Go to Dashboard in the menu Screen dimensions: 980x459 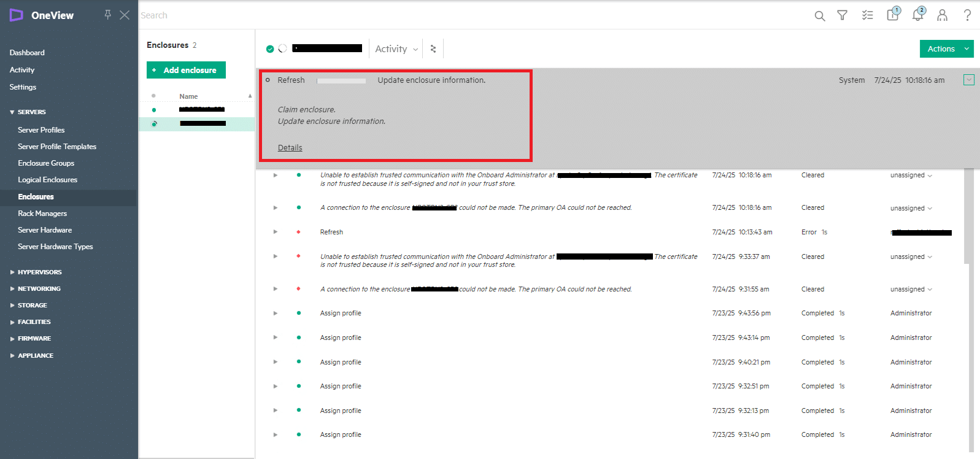point(27,53)
